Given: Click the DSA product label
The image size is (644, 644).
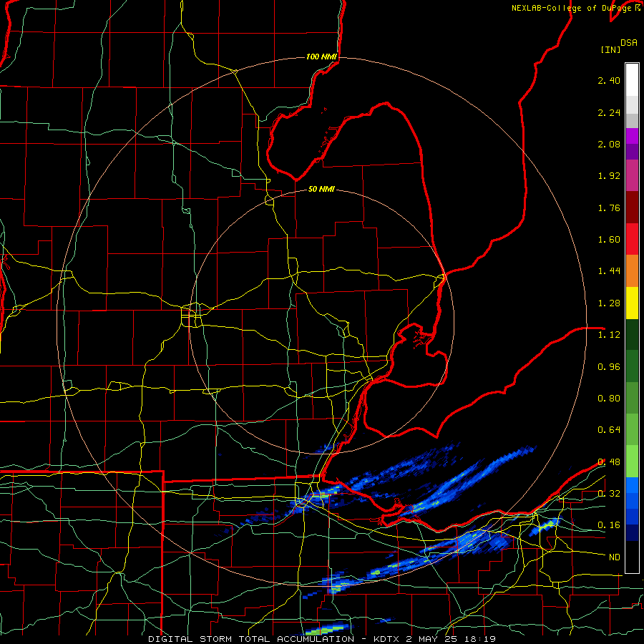Looking at the screenshot, I should 629,42.
